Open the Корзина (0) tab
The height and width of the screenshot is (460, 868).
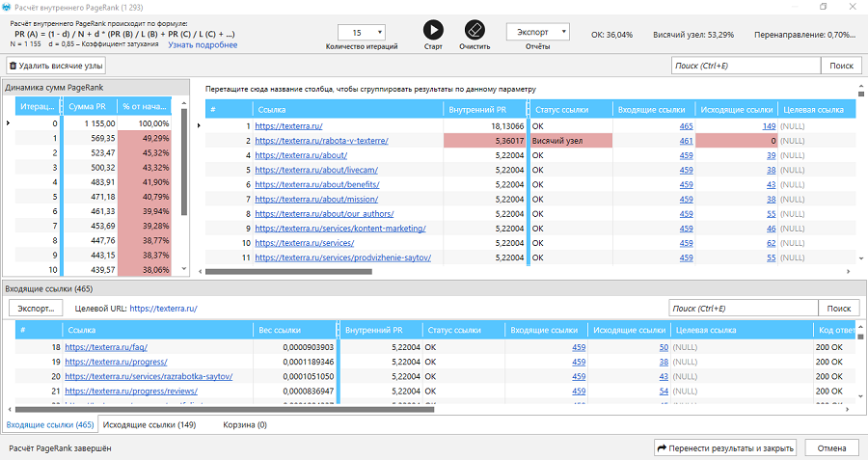[x=245, y=424]
